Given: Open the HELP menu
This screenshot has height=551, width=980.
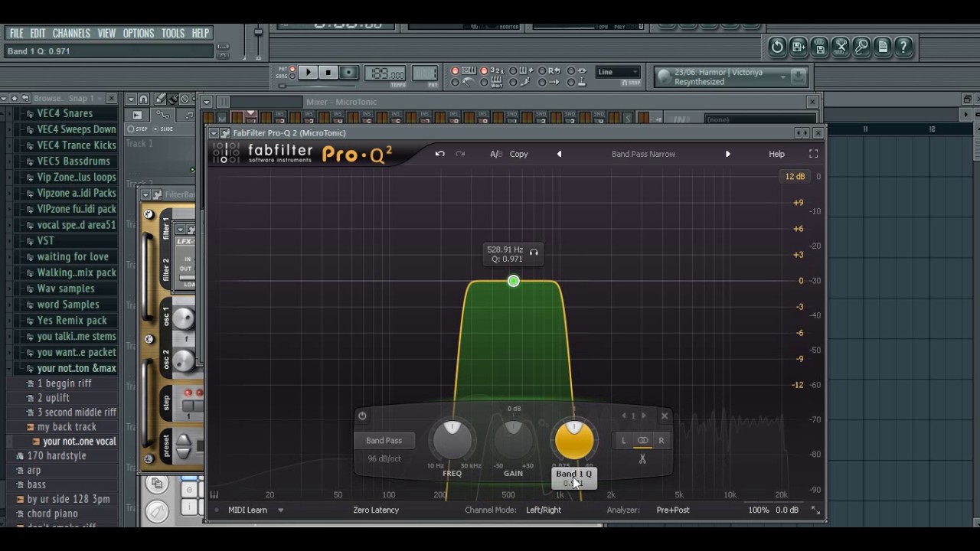Looking at the screenshot, I should tap(201, 33).
